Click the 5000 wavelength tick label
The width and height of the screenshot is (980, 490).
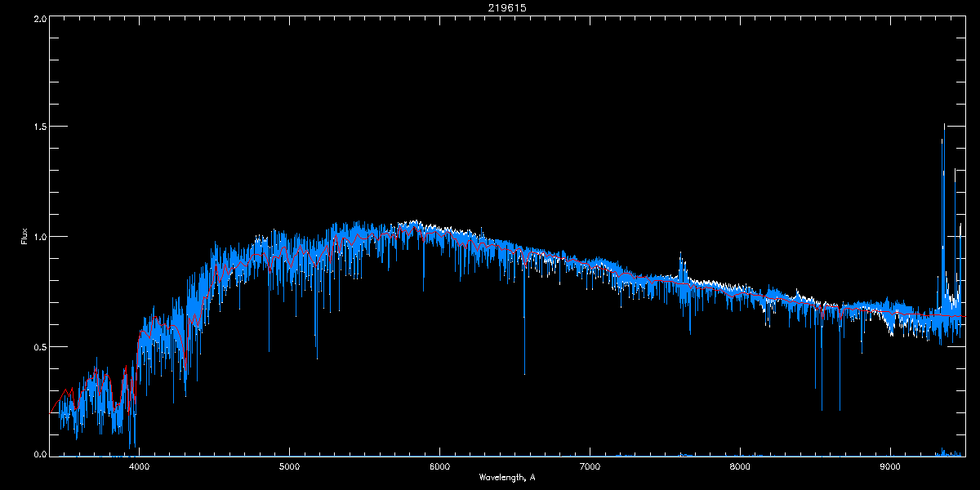[290, 467]
